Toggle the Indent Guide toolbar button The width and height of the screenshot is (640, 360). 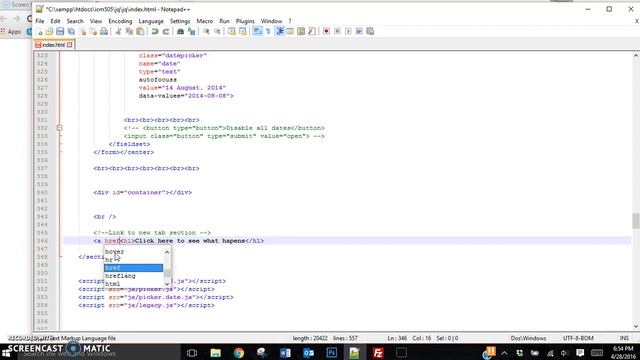(280, 31)
